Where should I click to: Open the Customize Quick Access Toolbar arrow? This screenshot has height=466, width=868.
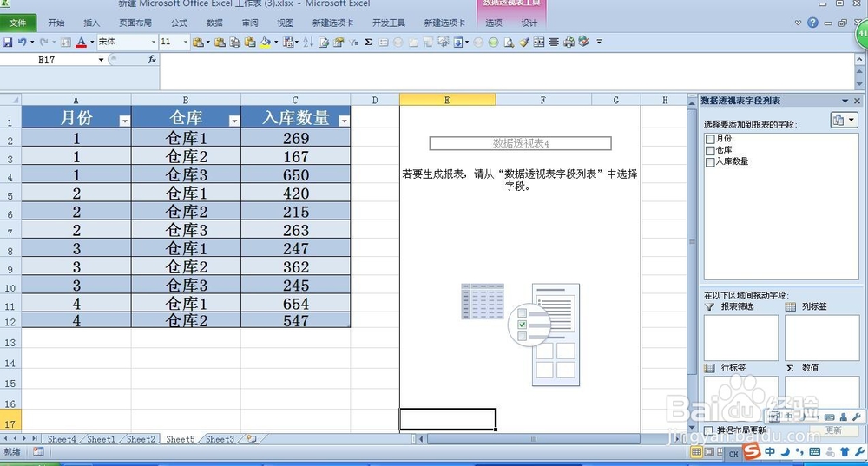(599, 42)
